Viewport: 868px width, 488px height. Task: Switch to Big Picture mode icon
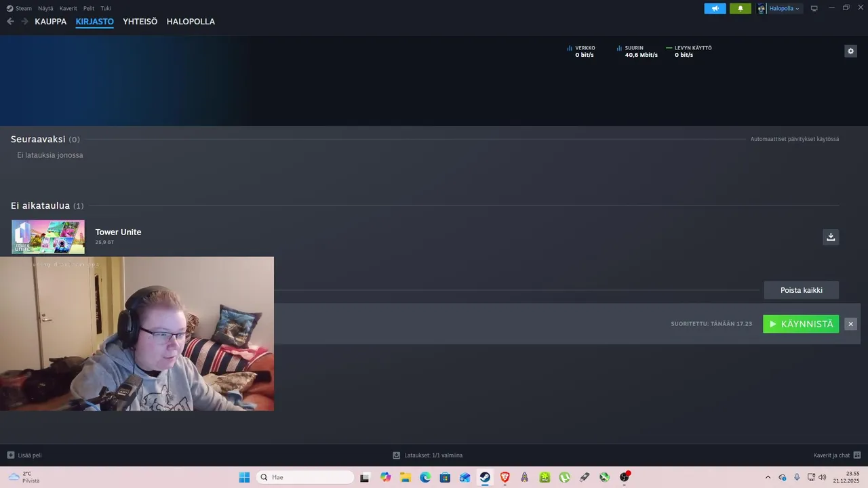coord(814,9)
